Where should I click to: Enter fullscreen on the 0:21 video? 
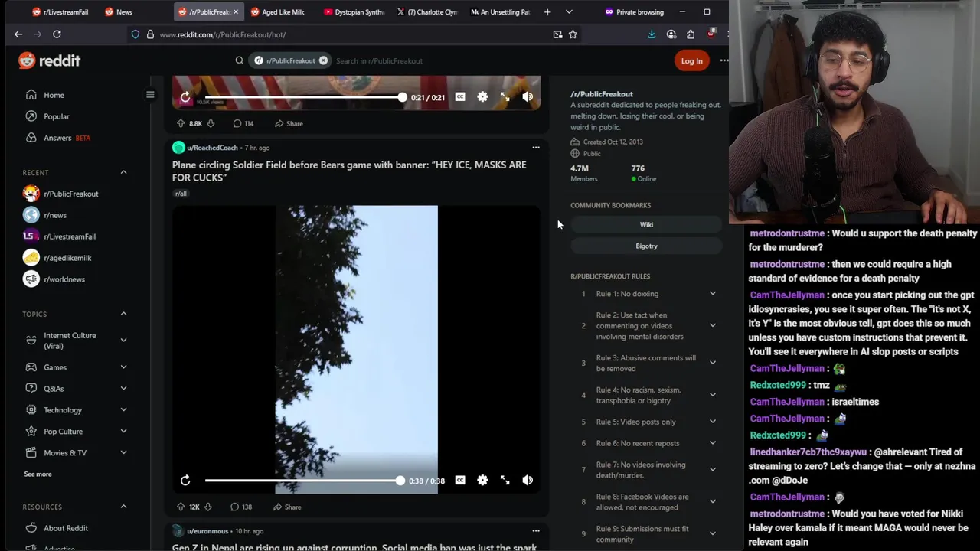[505, 97]
